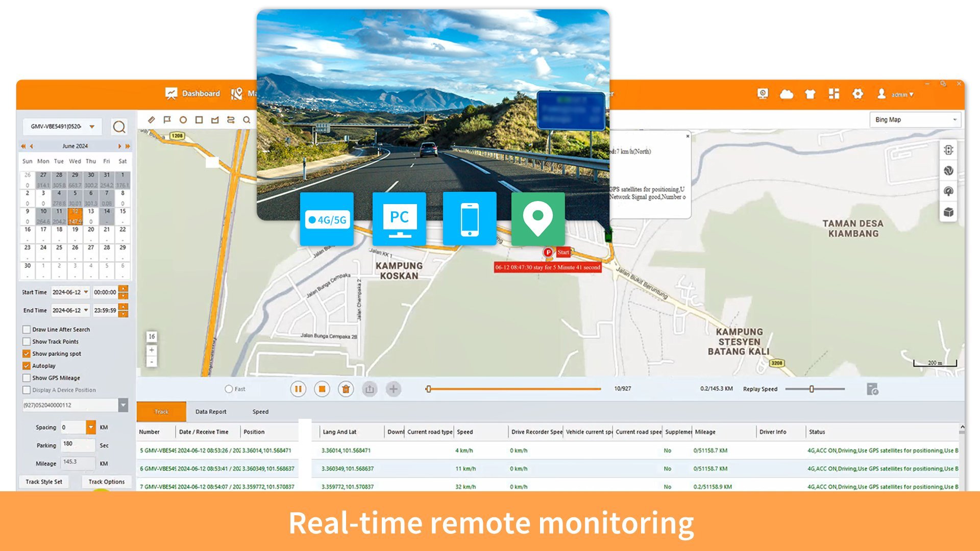The image size is (980, 551).
Task: Click the P parking marker on map
Action: 548,252
